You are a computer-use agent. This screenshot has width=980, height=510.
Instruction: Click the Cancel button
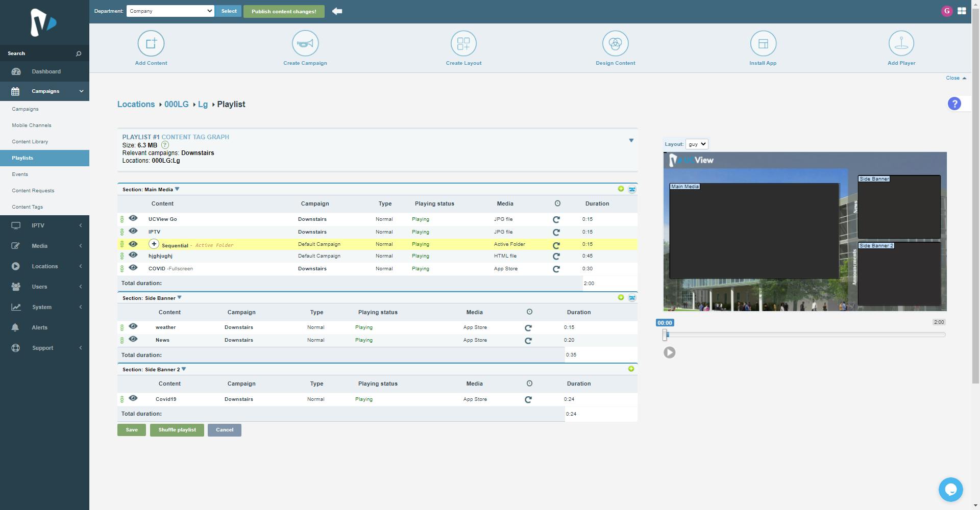pyautogui.click(x=225, y=430)
